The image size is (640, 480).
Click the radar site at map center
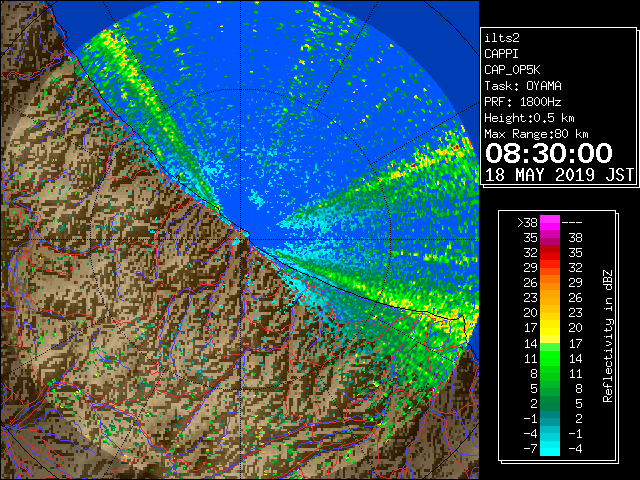tap(241, 239)
